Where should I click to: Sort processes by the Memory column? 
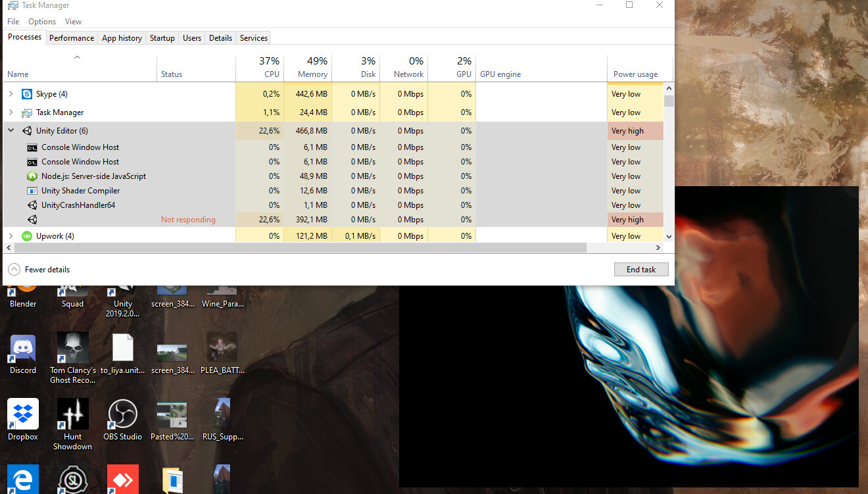pos(309,67)
